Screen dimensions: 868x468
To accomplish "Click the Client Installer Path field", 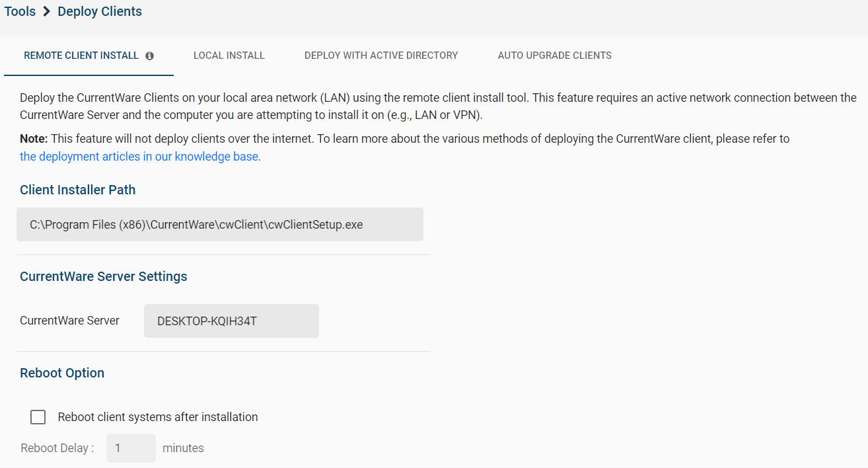I will (220, 225).
